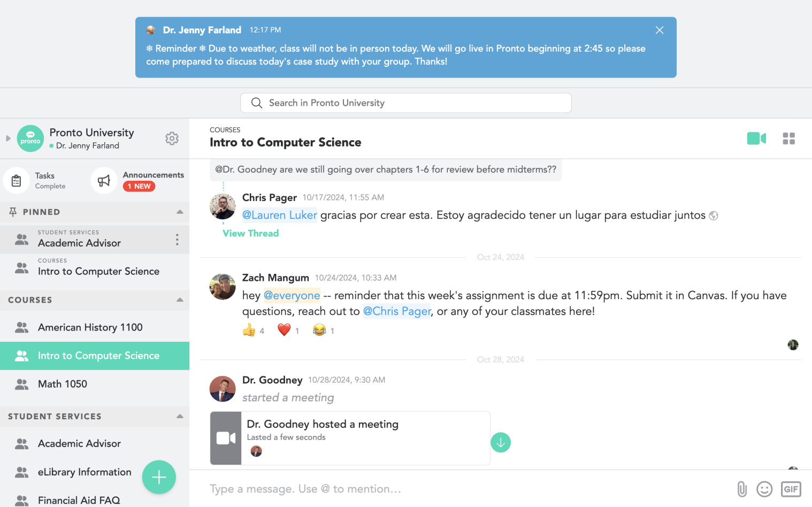Click the 1 NEW announcements badge
Screen dimensions: 812x507
point(139,186)
